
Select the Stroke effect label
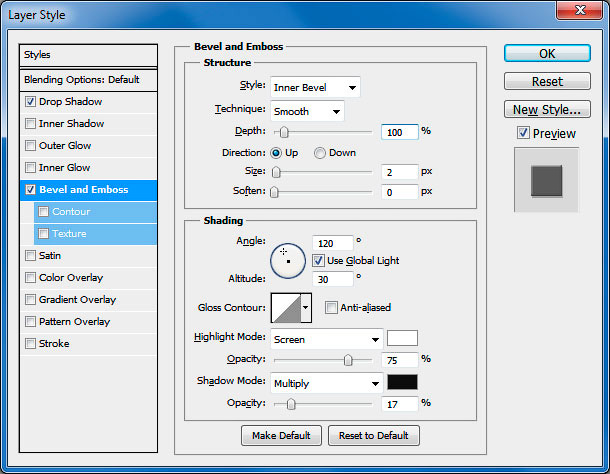point(54,343)
